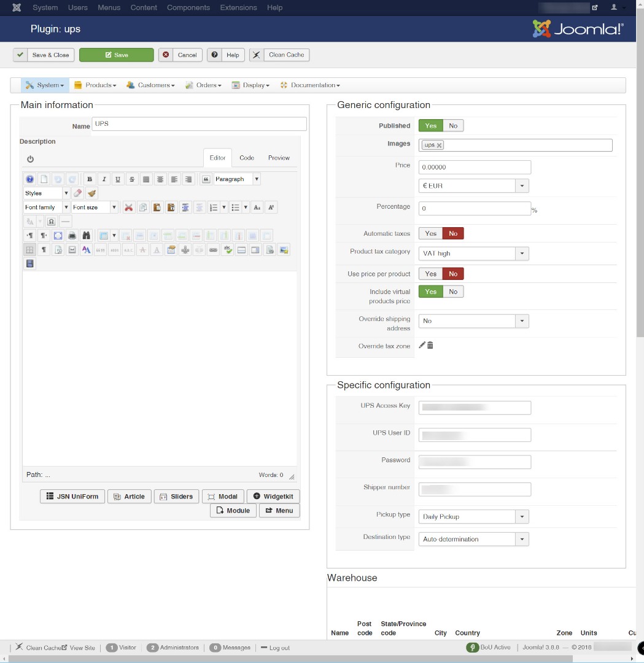Click the New document icon
Image resolution: width=644 pixels, height=663 pixels.
44,179
